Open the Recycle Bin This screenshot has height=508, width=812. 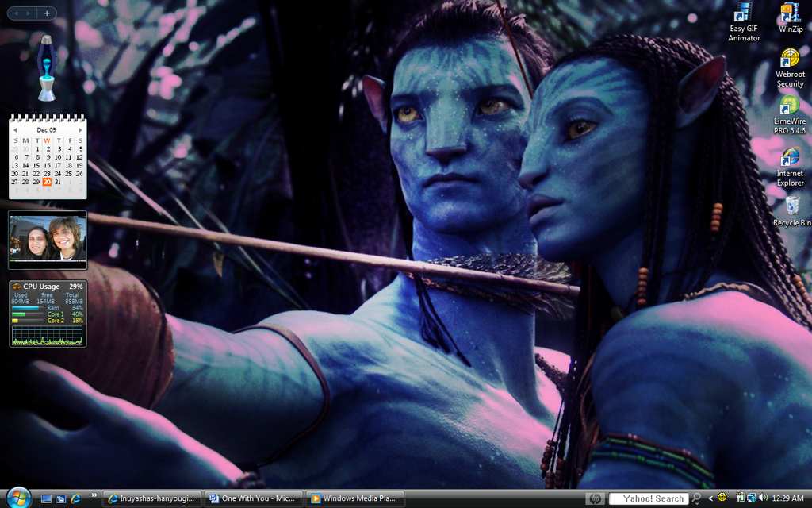tap(792, 211)
